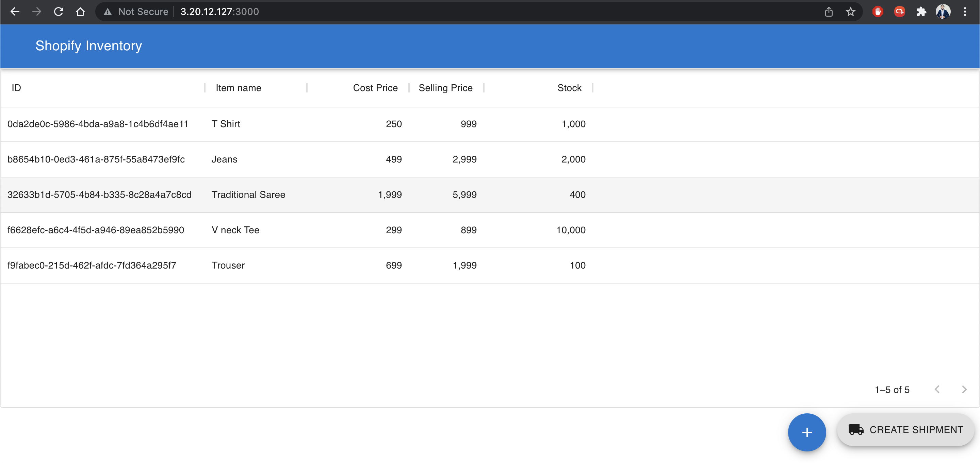Open the Chrome three-dot menu
The height and width of the screenshot is (463, 980).
(965, 12)
